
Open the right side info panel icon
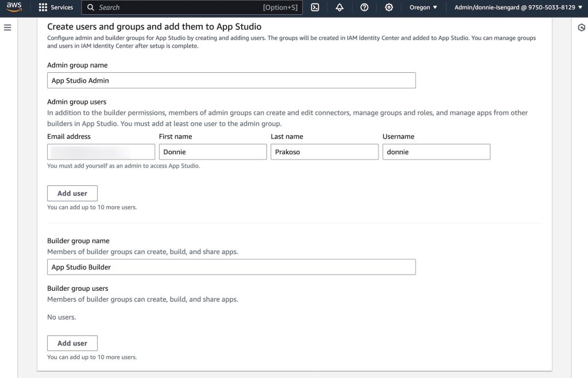point(581,28)
